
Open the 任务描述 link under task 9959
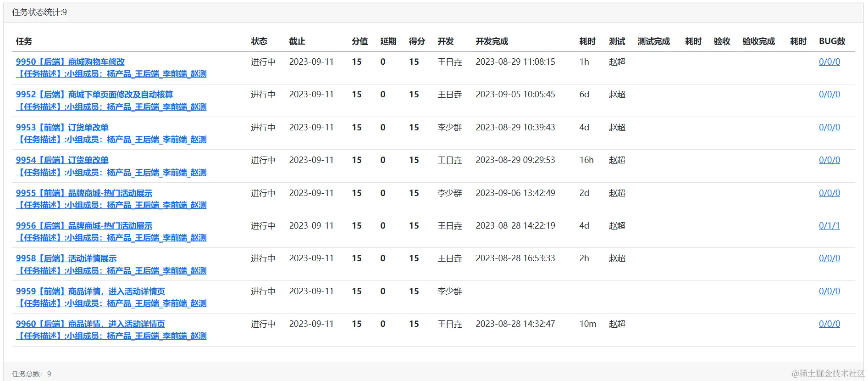point(111,303)
